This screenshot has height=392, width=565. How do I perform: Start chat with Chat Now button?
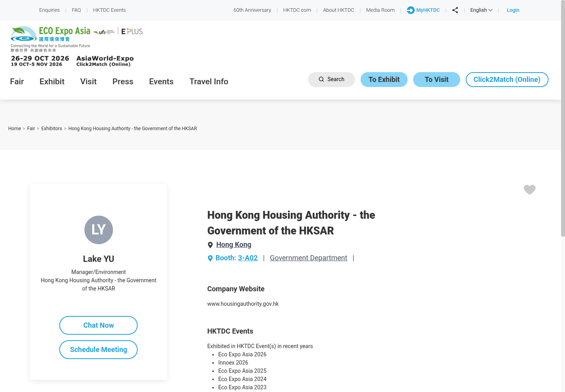point(98,325)
